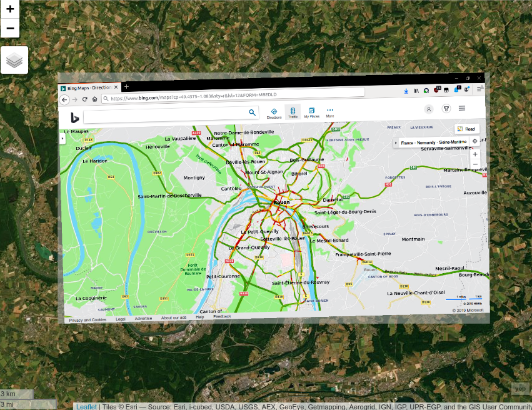Click the Le Mesnil-Esnard label
The height and width of the screenshot is (410, 532).
coord(329,241)
